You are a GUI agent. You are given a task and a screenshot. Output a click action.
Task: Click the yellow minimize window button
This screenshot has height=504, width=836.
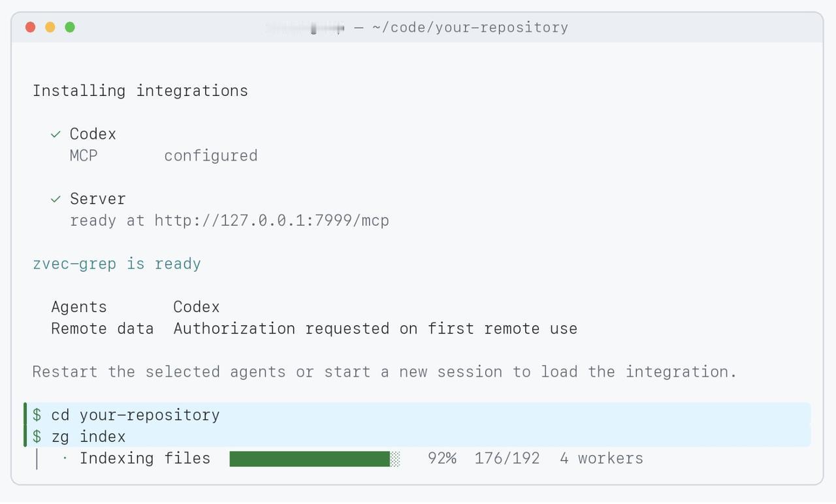click(50, 27)
